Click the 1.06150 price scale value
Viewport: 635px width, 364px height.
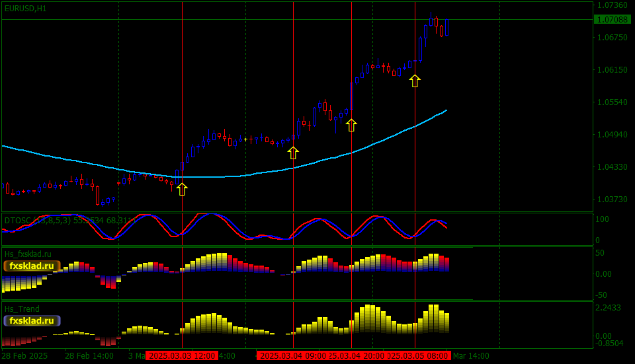click(x=613, y=69)
